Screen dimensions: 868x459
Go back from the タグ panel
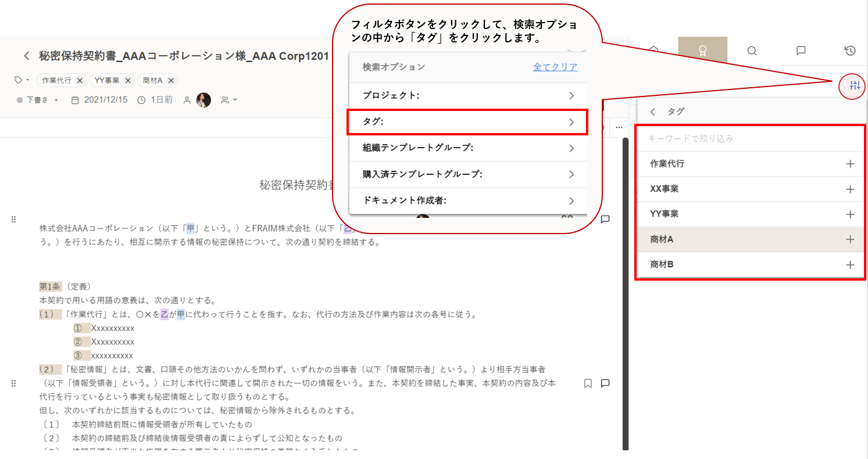pyautogui.click(x=653, y=112)
